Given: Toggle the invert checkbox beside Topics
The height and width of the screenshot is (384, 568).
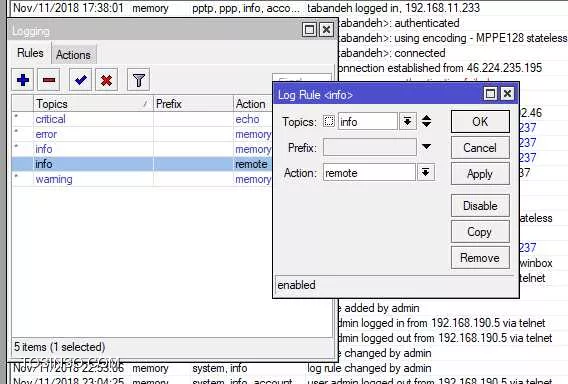Looking at the screenshot, I should (x=329, y=121).
